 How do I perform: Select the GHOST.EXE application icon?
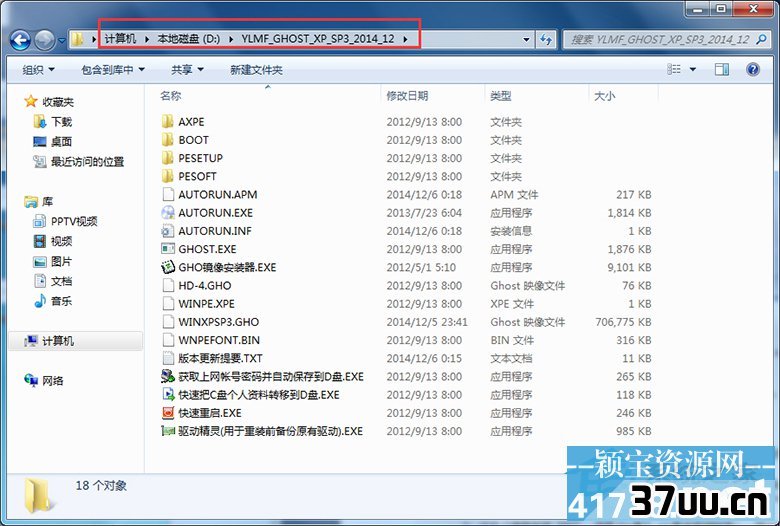(x=168, y=249)
